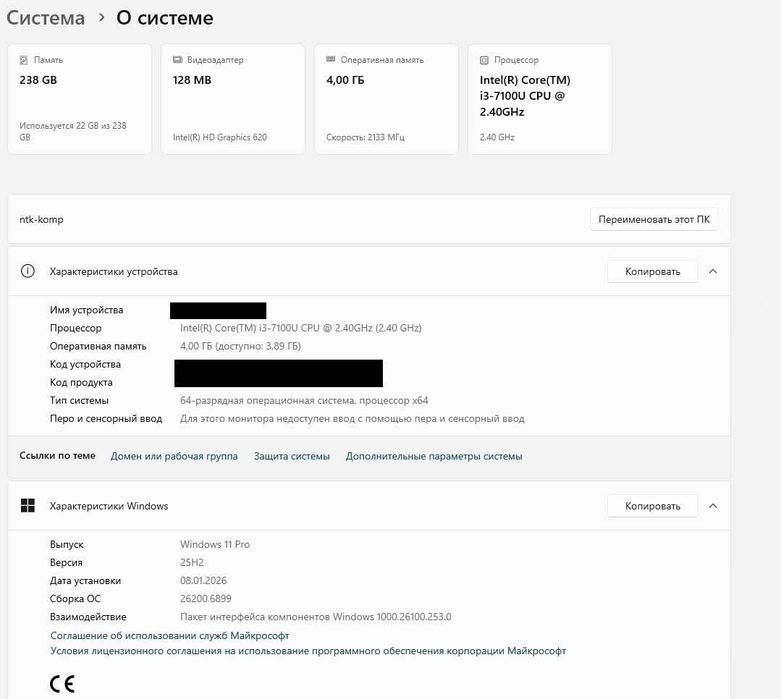Click the Windows 11 Pro edition value
Image resolution: width=781 pixels, height=699 pixels.
click(215, 545)
